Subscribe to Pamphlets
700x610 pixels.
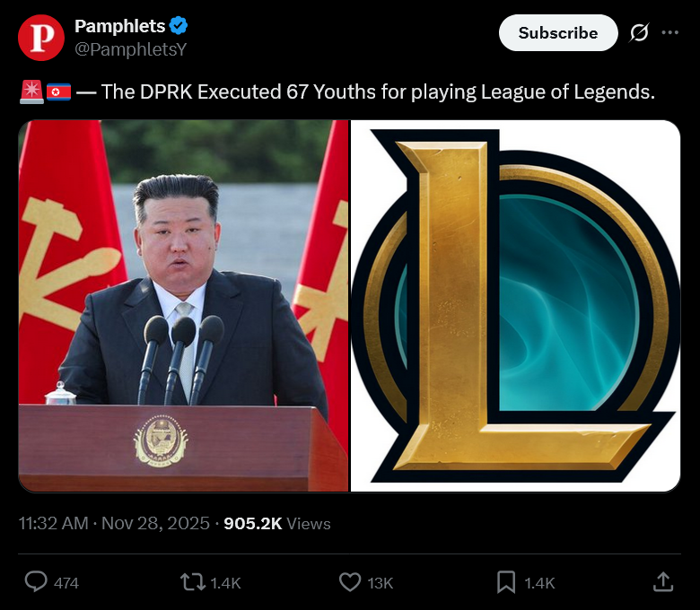point(558,32)
